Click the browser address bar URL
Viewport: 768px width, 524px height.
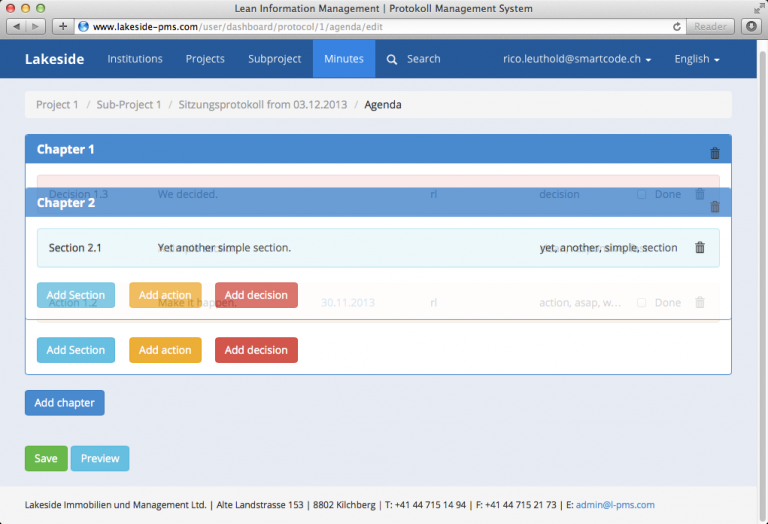tap(238, 26)
